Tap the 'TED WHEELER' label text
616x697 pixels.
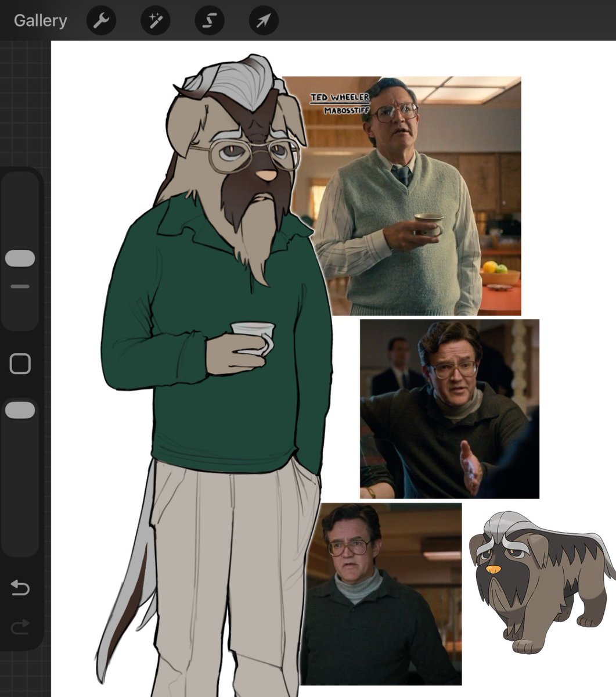pos(340,97)
